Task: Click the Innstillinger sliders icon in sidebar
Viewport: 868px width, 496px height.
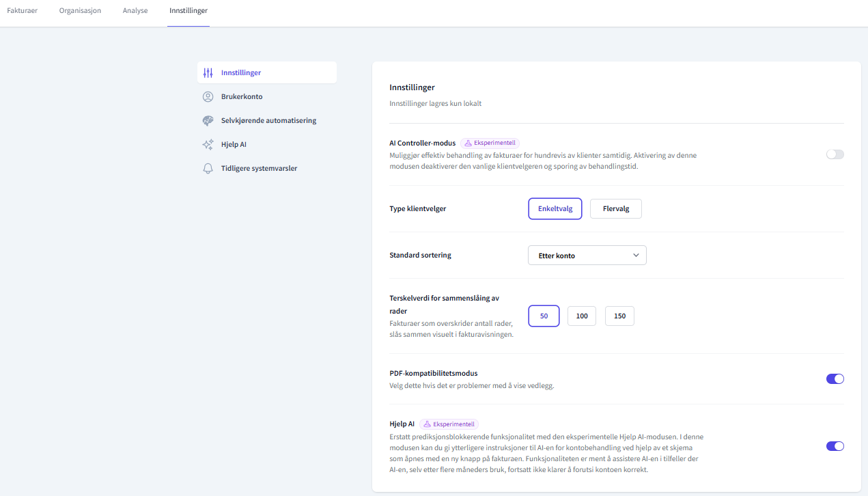Action: coord(208,73)
